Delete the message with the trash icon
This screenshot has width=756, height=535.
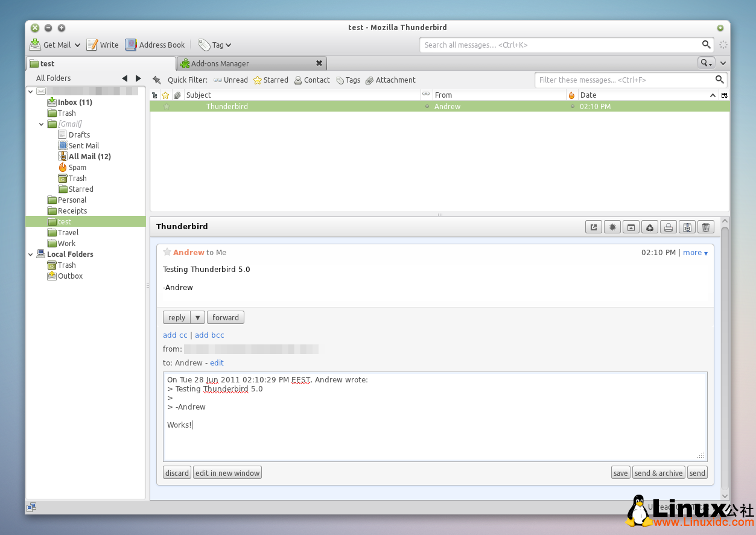pyautogui.click(x=706, y=227)
